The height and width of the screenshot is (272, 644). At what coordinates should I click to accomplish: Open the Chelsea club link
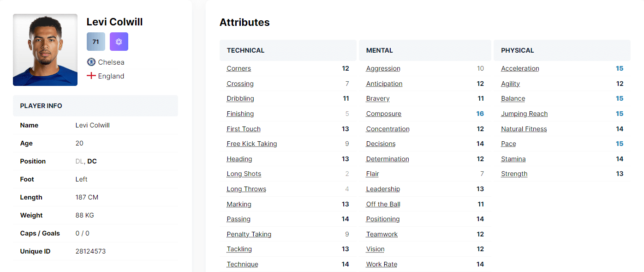pos(111,62)
